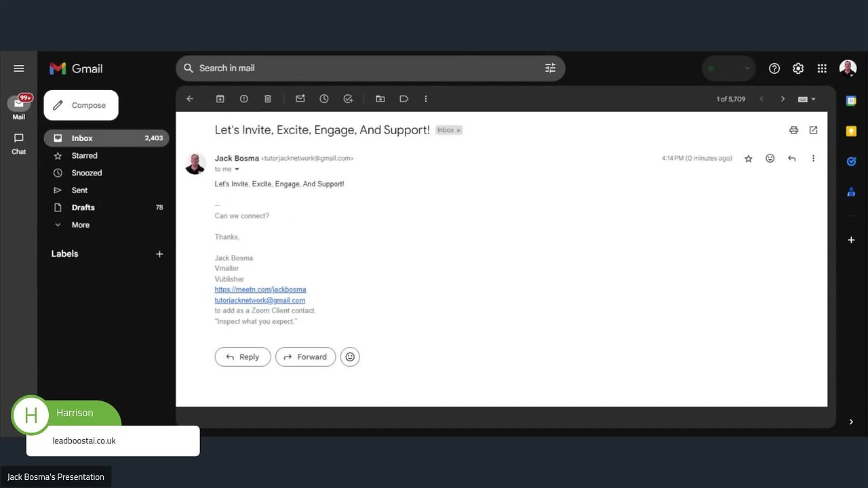Open Chat section in left rail
This screenshot has width=868, height=488.
click(x=19, y=143)
